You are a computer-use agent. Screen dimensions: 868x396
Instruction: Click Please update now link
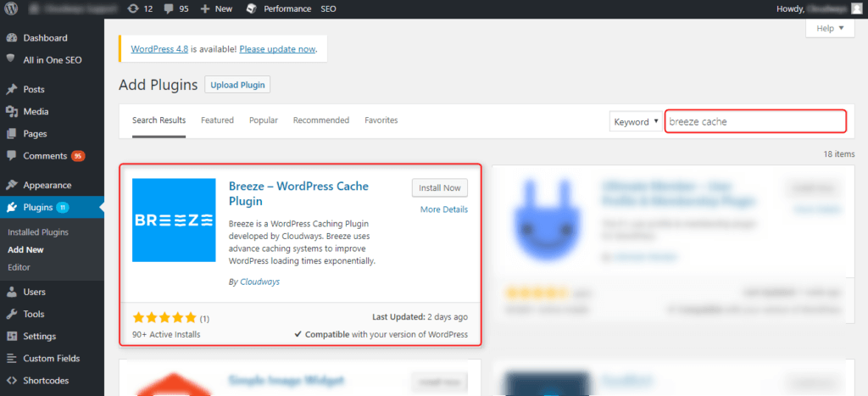coord(277,48)
